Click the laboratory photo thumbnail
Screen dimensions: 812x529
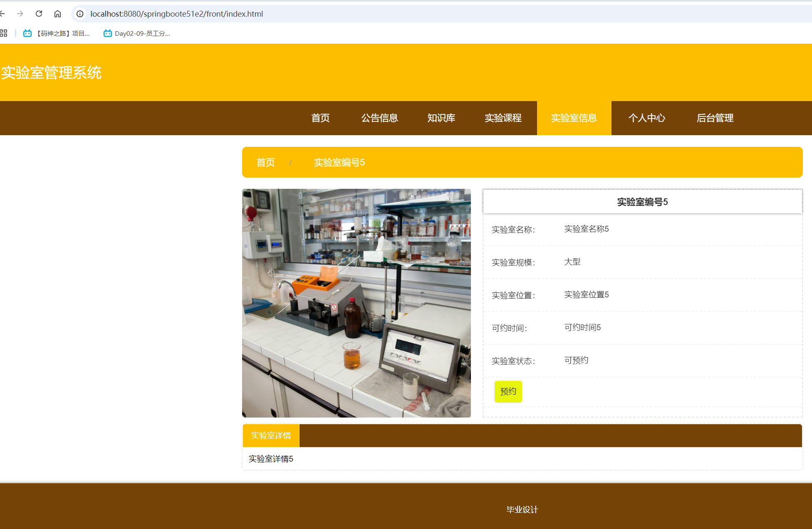(x=356, y=303)
